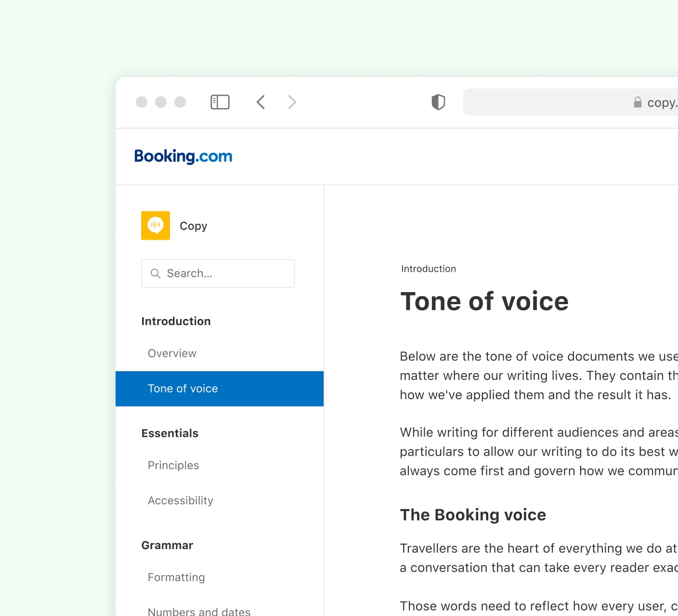678x616 pixels.
Task: Click the red close window dot
Action: click(142, 102)
